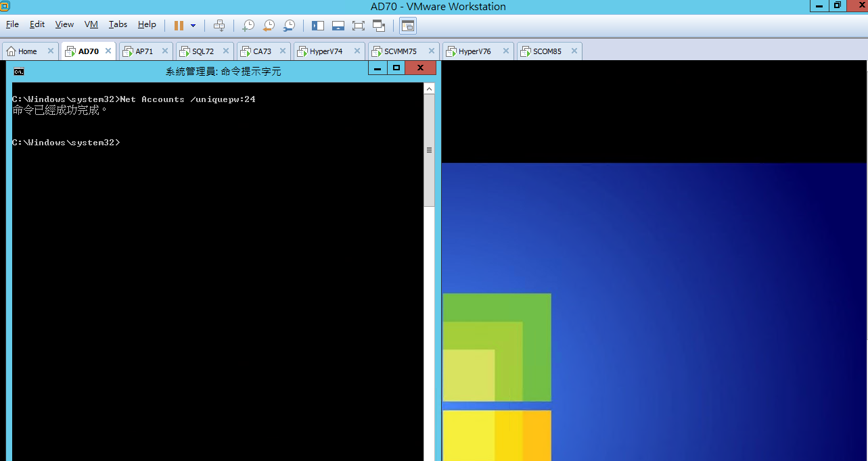Minimize the VMware Workstation window
This screenshot has height=461, width=868.
pyautogui.click(x=820, y=5)
